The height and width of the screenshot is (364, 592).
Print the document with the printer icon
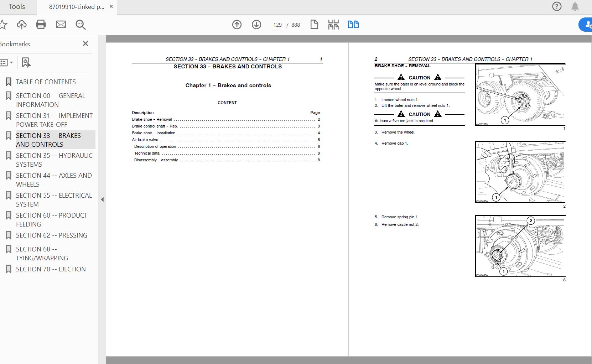click(41, 25)
